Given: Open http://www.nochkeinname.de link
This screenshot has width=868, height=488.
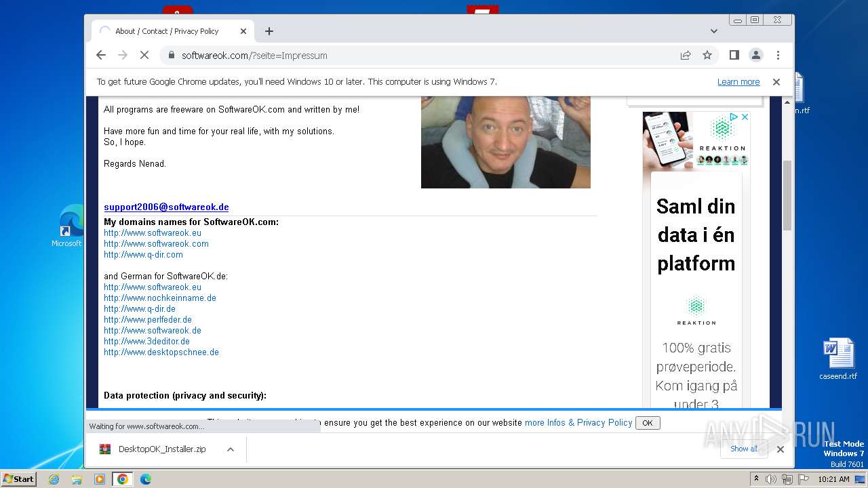Looking at the screenshot, I should coord(160,298).
